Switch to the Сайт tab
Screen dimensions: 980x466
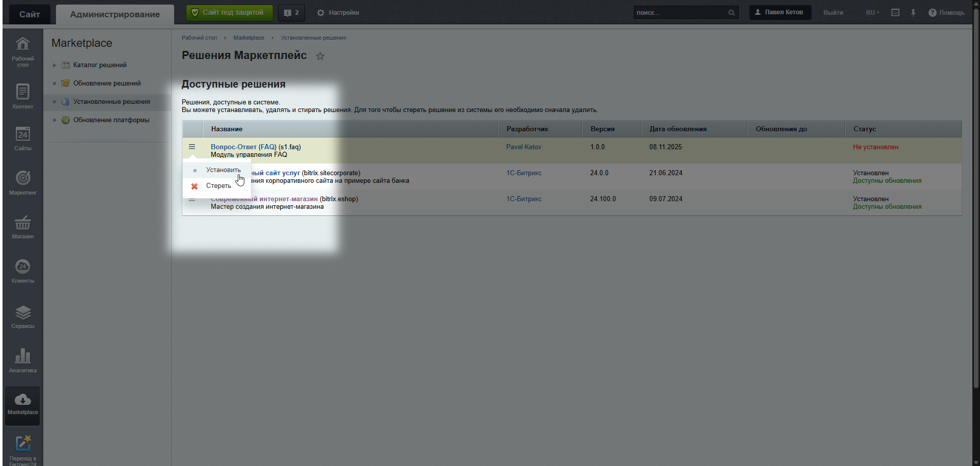30,14
